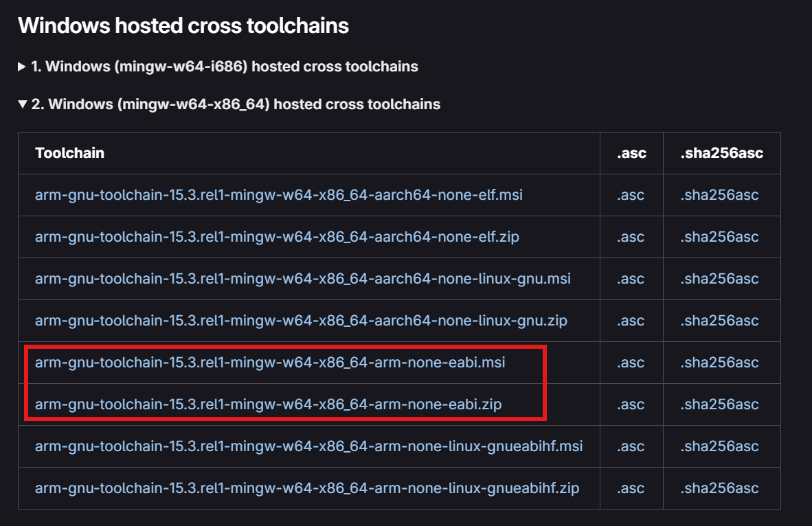The width and height of the screenshot is (812, 526).
Task: Open .asc file for arm-none-linux-gnueabihf.msi
Action: [631, 447]
